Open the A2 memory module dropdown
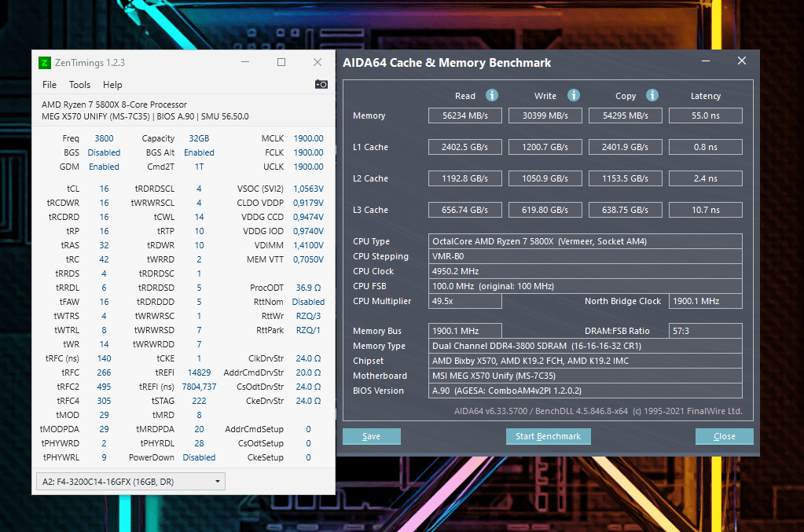 130,481
